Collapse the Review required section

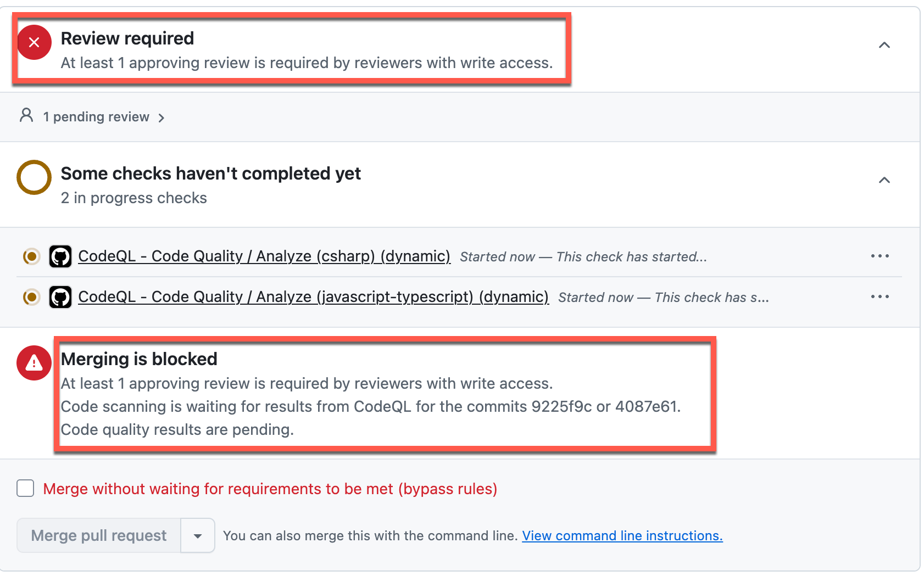pyautogui.click(x=884, y=46)
